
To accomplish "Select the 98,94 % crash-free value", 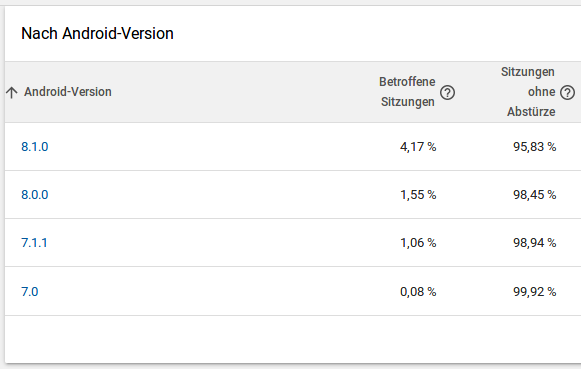I will pos(535,243).
